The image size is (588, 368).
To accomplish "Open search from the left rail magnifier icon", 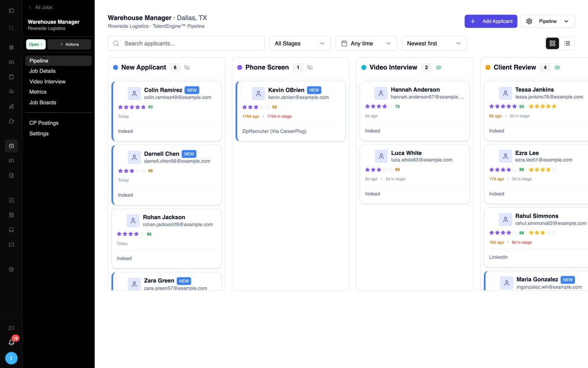I will (x=11, y=28).
